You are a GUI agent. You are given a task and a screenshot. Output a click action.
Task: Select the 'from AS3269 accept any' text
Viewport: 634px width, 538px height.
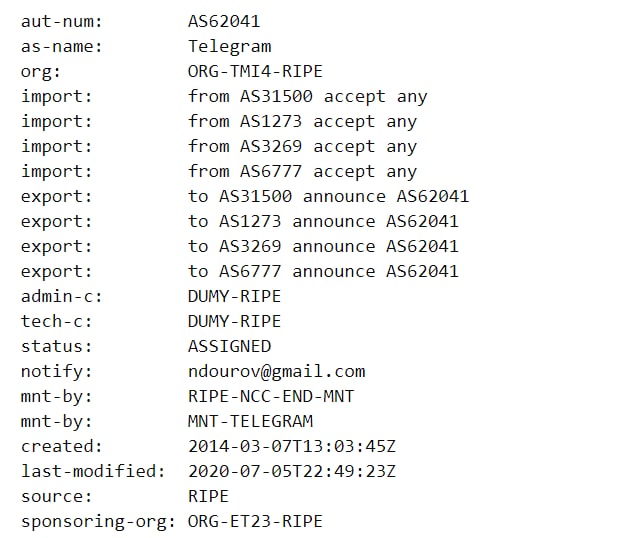tap(302, 146)
